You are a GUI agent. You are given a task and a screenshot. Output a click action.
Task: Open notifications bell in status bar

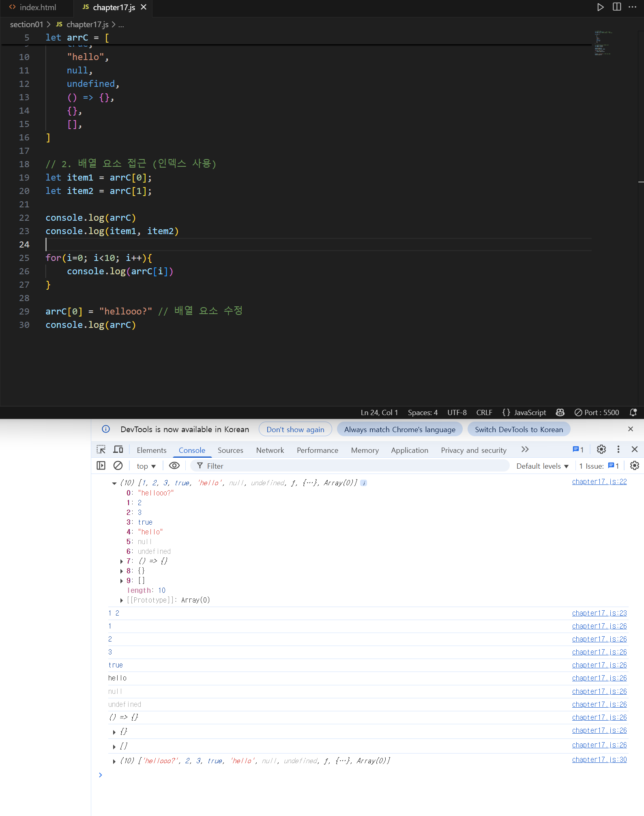click(x=633, y=412)
